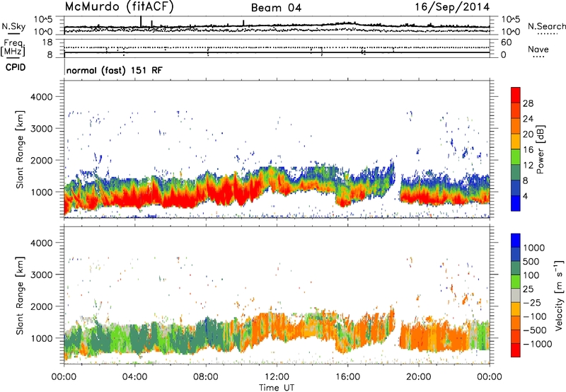Click the 12:00 time axis label
This screenshot has width=566, height=392.
[x=277, y=377]
